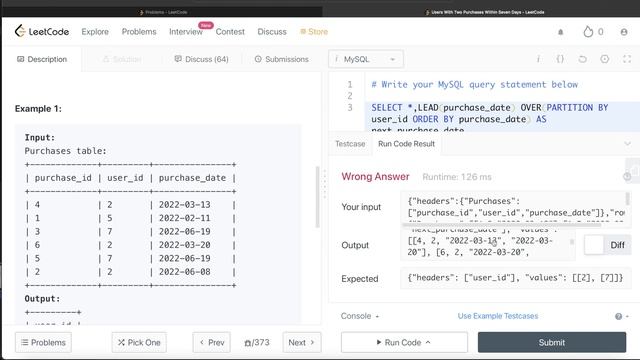Click the Example 1 heading
Screen dimensions: 640x360
pyautogui.click(x=38, y=109)
